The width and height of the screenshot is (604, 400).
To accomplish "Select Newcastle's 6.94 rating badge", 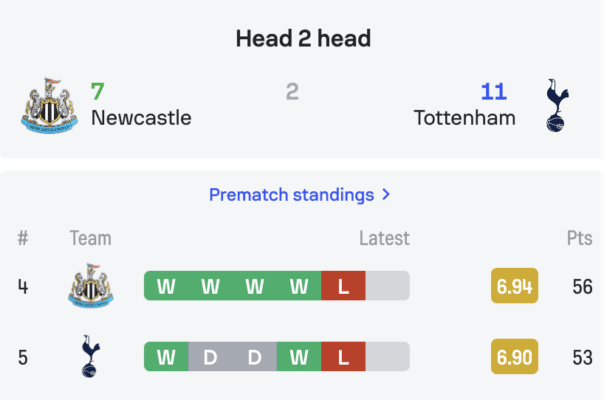I will (514, 286).
